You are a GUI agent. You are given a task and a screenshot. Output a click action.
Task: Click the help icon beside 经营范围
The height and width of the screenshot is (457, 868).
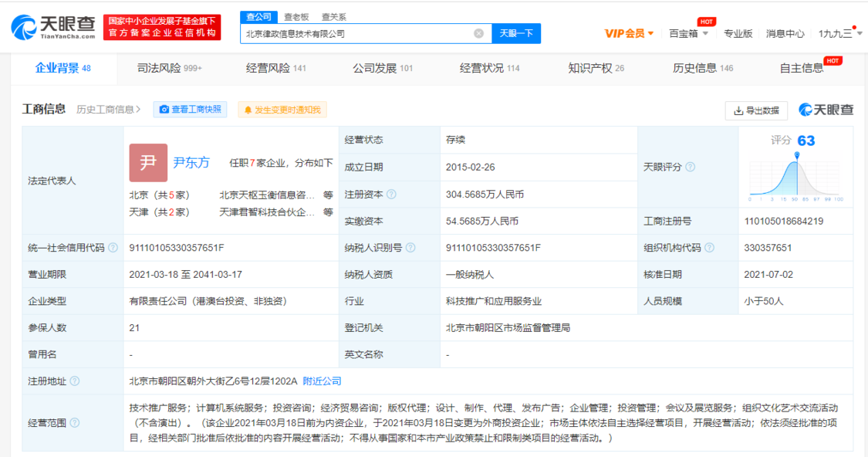pyautogui.click(x=75, y=423)
